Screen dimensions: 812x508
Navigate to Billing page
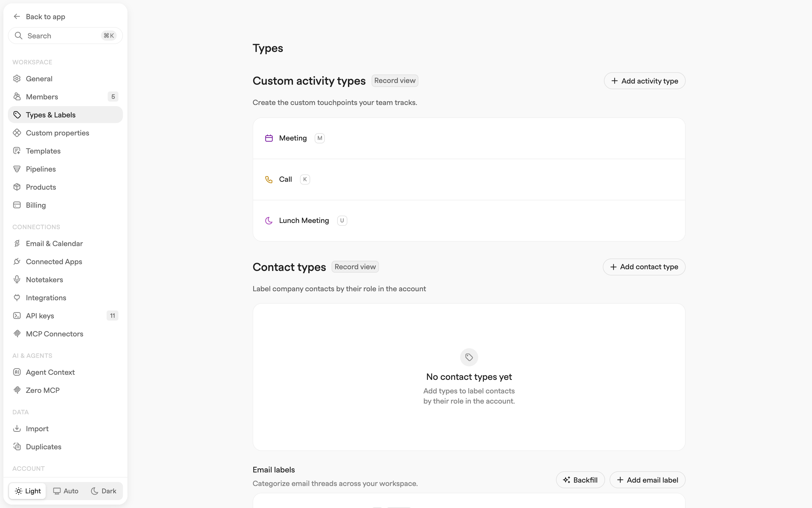click(x=65, y=205)
